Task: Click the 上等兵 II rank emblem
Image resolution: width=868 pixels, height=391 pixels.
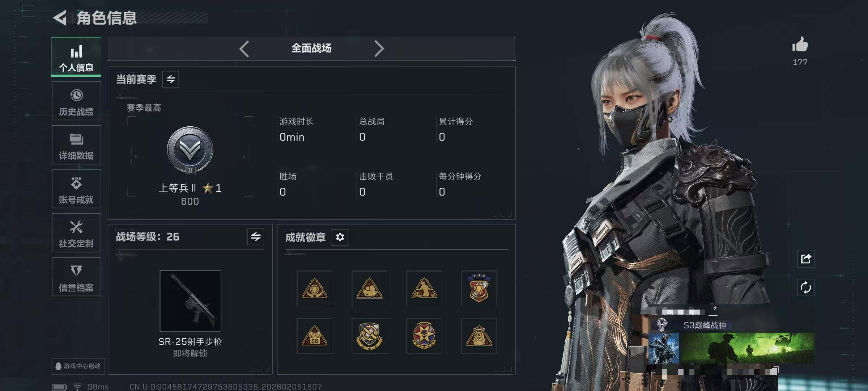Action: (x=190, y=150)
